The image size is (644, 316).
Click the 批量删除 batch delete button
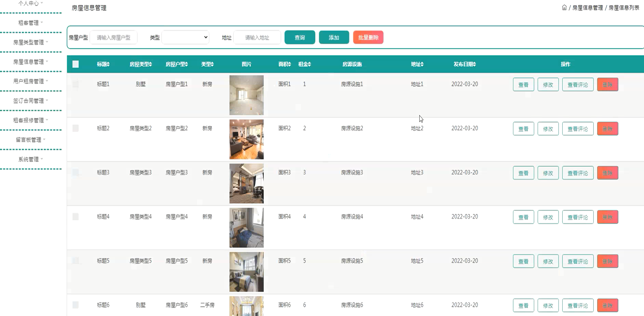368,37
